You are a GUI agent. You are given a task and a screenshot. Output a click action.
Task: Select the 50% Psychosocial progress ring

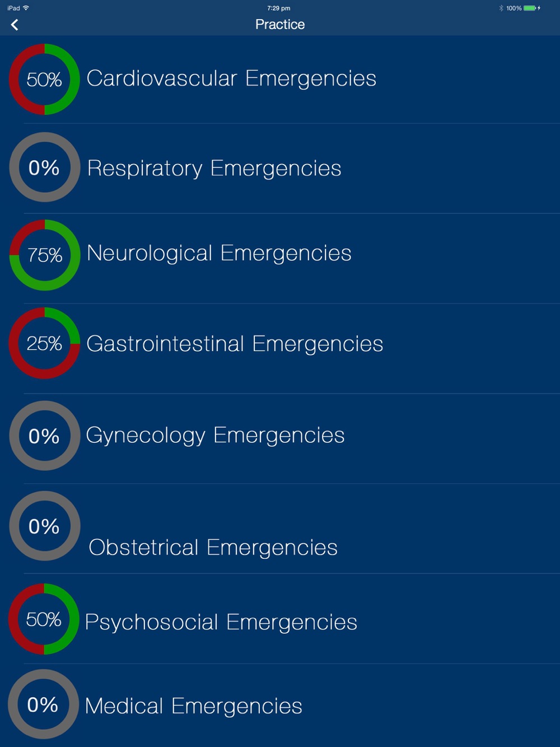tap(44, 619)
